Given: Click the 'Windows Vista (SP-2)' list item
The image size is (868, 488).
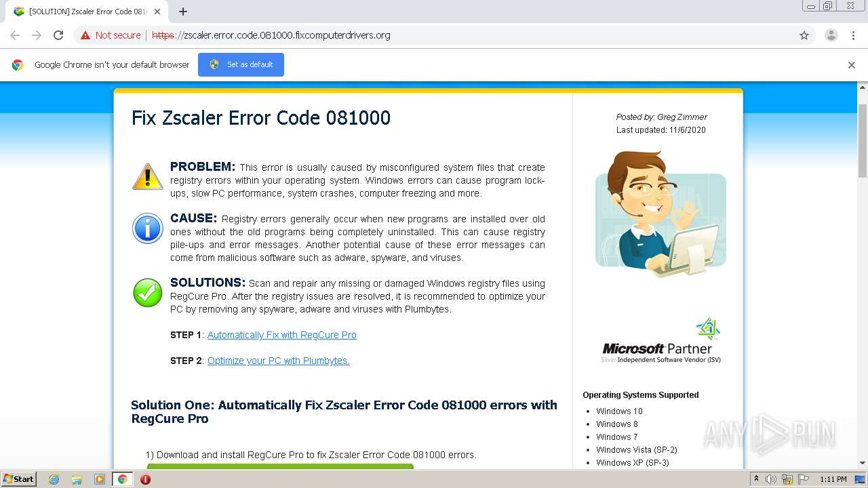Looking at the screenshot, I should pos(637,450).
